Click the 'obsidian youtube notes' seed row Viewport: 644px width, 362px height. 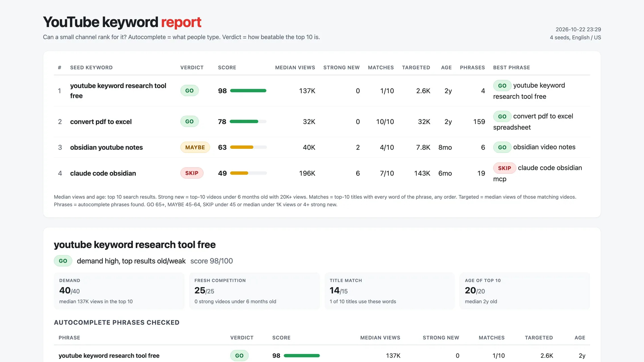point(322,147)
